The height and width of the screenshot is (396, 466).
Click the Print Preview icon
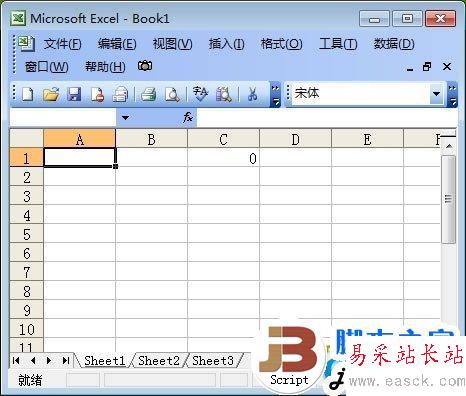point(172,94)
